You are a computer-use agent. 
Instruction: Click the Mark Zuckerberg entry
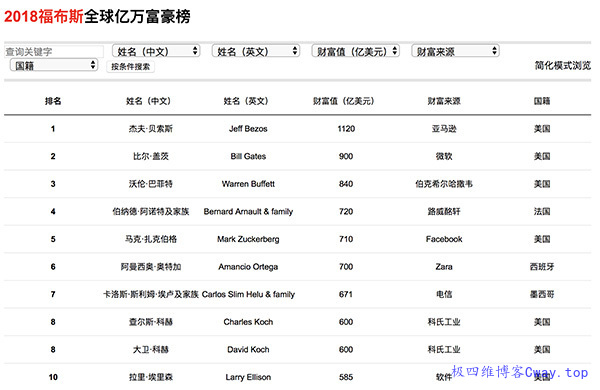pos(248,239)
